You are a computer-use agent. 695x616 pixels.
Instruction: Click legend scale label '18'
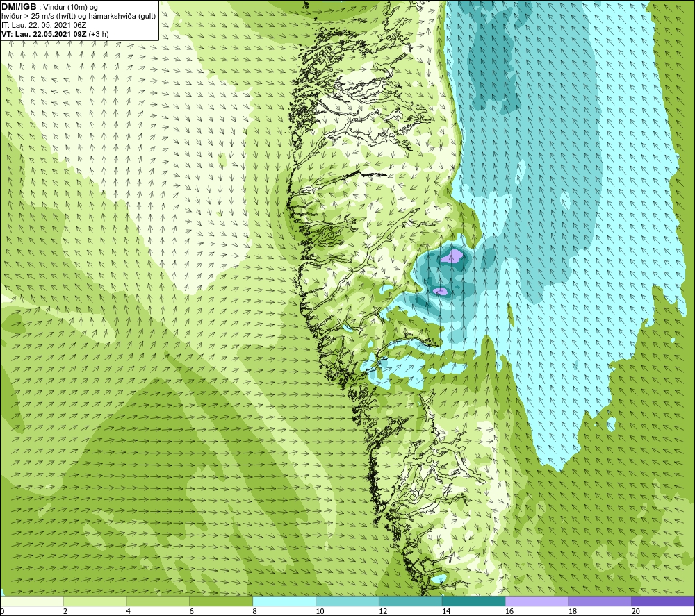(x=572, y=611)
